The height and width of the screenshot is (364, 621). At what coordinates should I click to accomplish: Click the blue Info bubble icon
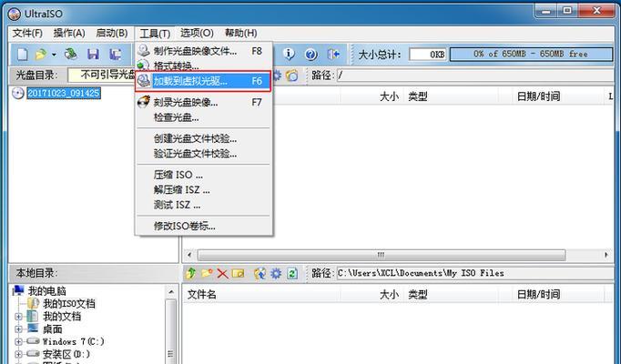click(289, 54)
